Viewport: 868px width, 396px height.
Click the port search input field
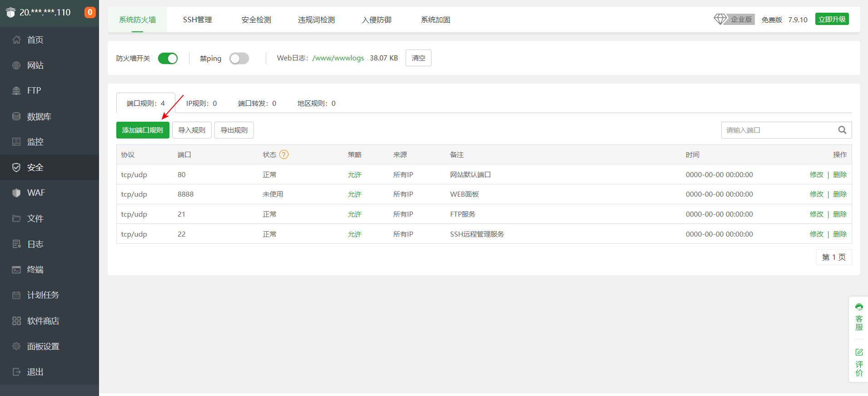779,130
